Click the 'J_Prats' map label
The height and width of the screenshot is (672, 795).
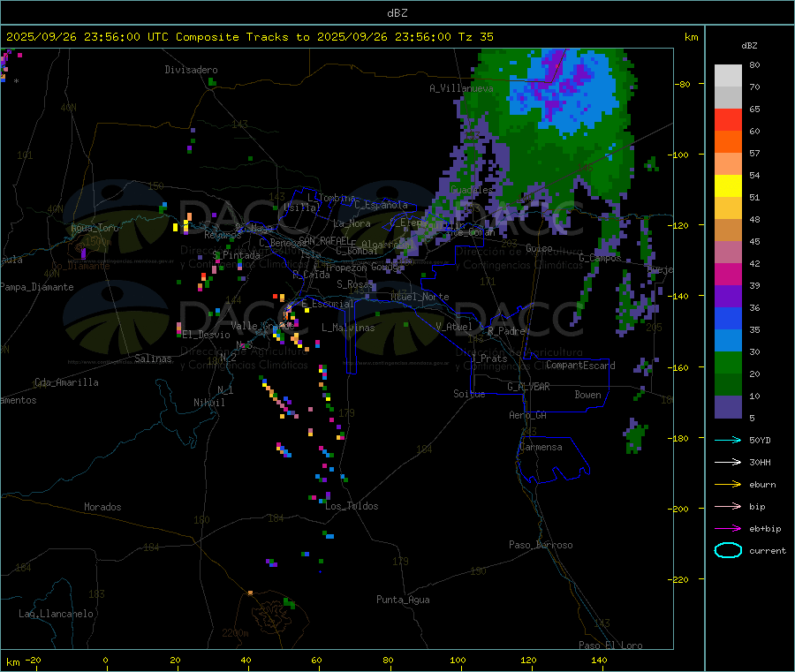(x=488, y=359)
